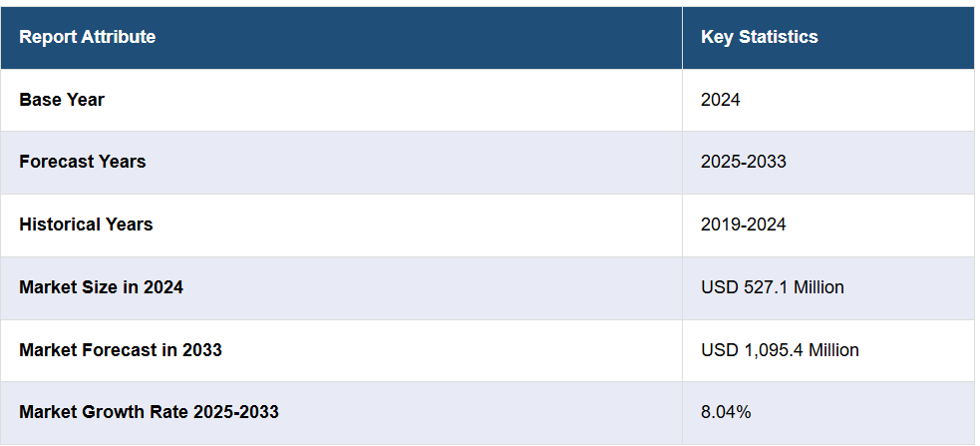Click the Report Attribute column header

[x=87, y=37]
